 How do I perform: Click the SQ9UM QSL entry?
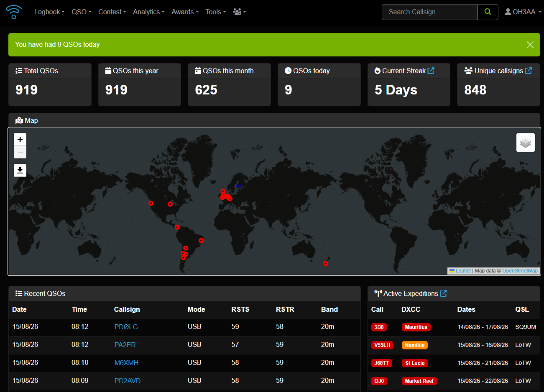[x=526, y=327]
